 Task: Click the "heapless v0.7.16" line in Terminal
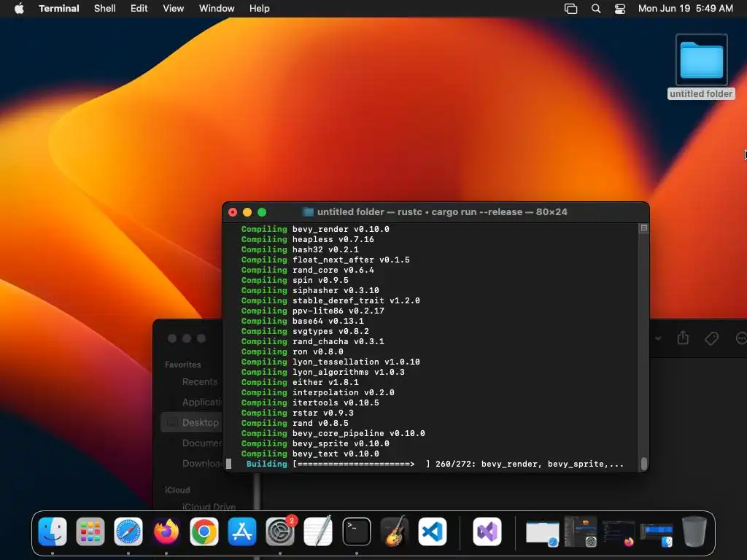click(333, 239)
